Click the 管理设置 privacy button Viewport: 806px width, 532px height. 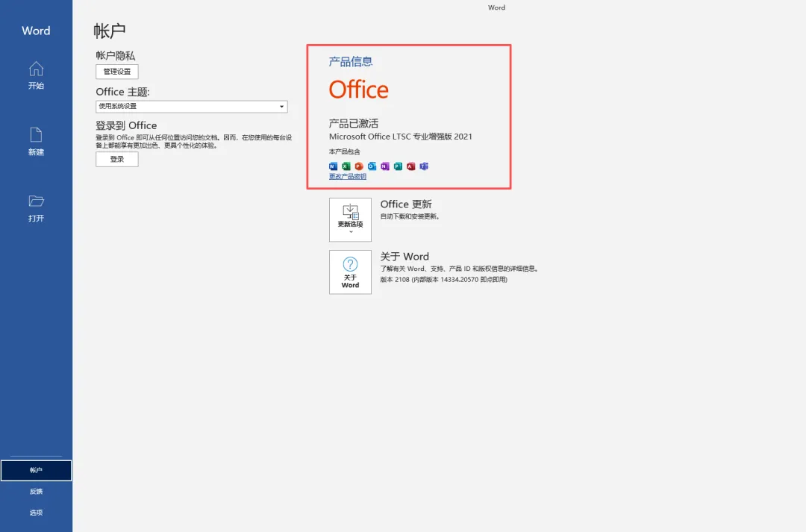pyautogui.click(x=117, y=72)
